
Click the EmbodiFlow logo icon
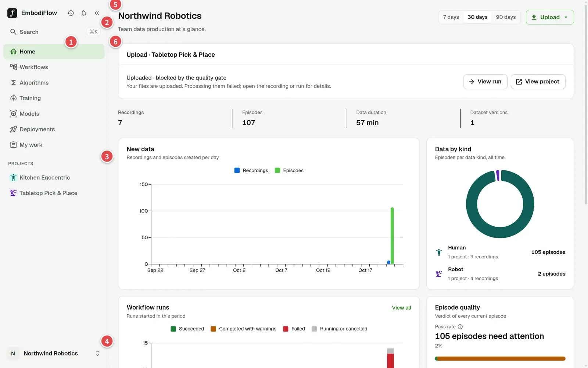(12, 13)
